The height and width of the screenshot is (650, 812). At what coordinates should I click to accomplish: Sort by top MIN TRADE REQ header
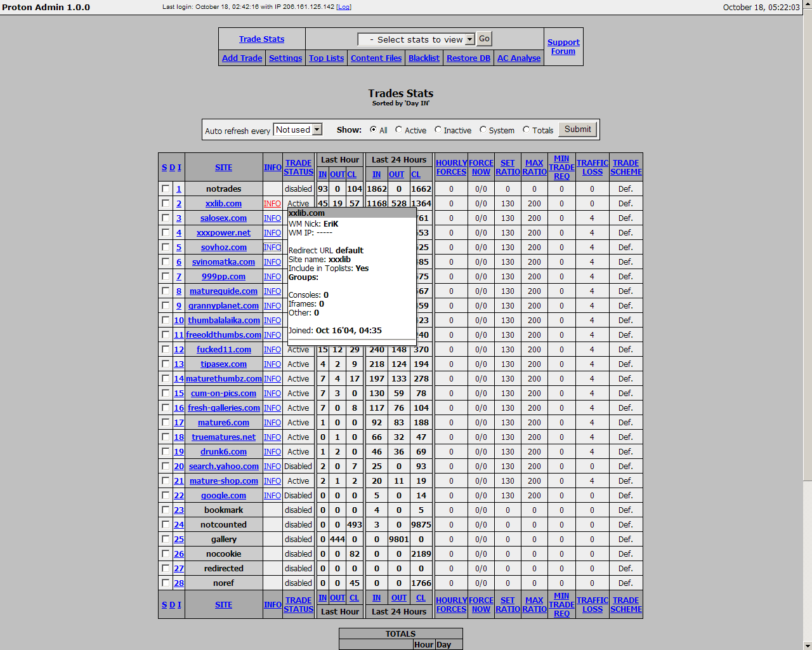pyautogui.click(x=561, y=168)
